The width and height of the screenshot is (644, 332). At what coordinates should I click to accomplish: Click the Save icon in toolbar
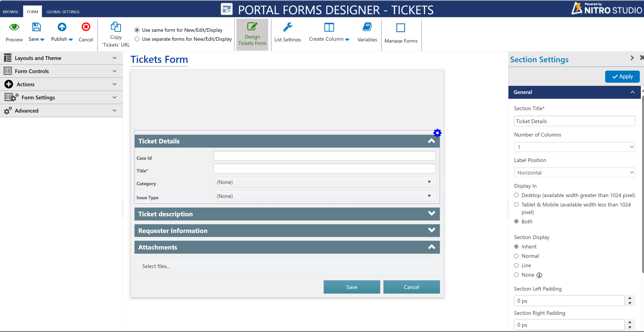click(x=36, y=27)
